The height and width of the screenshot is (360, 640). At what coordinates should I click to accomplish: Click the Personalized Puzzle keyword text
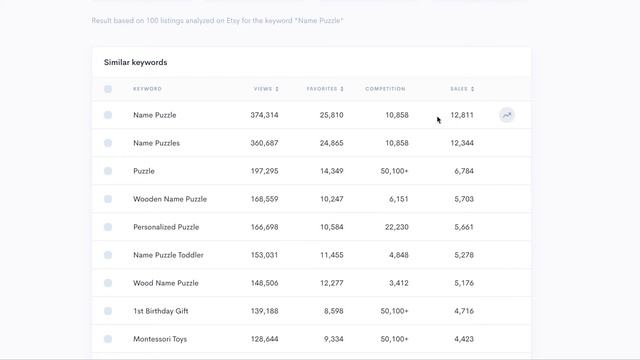(166, 227)
